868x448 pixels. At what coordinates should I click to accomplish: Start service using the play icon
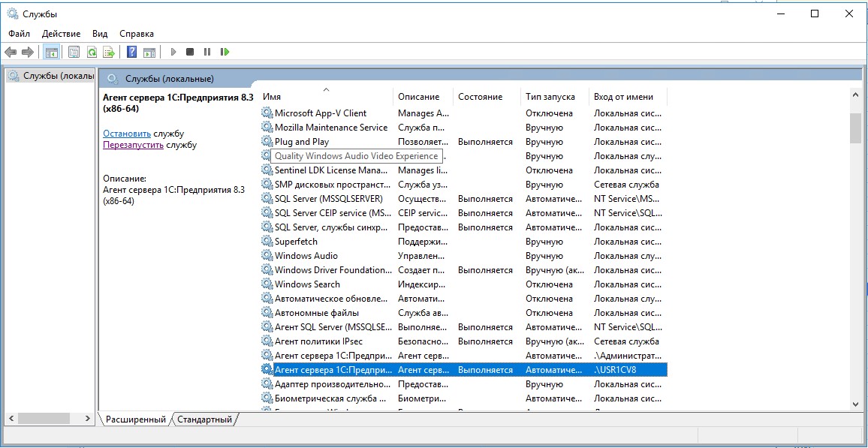click(173, 52)
